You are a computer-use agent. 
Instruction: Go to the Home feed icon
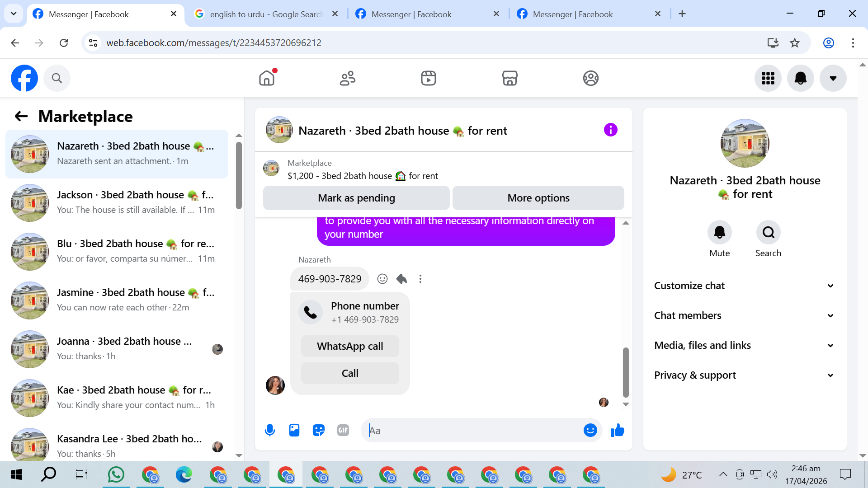(267, 78)
